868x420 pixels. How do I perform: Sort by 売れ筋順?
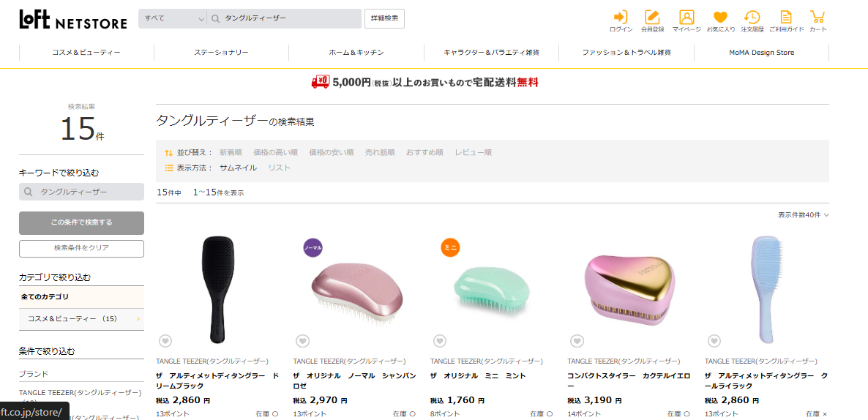pyautogui.click(x=380, y=153)
